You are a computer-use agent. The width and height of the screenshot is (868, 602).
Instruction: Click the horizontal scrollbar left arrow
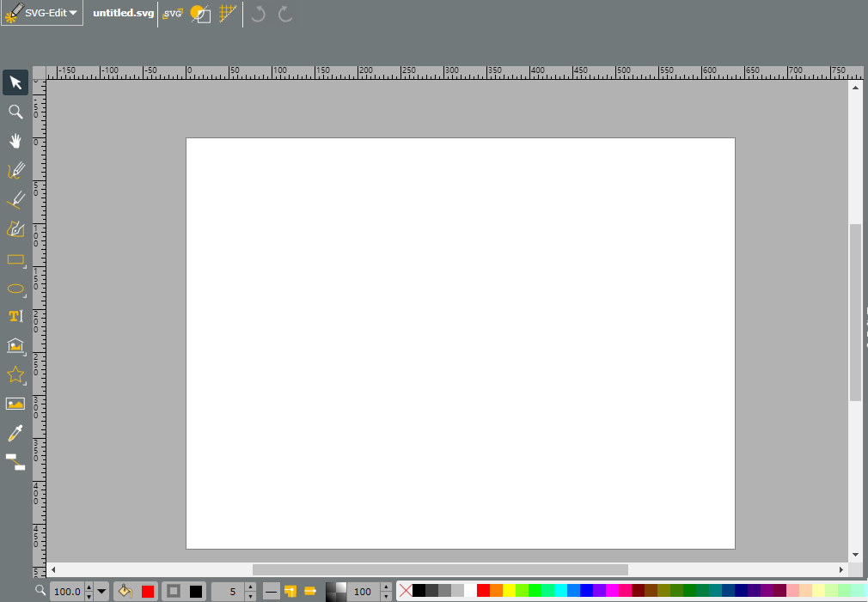tap(53, 569)
